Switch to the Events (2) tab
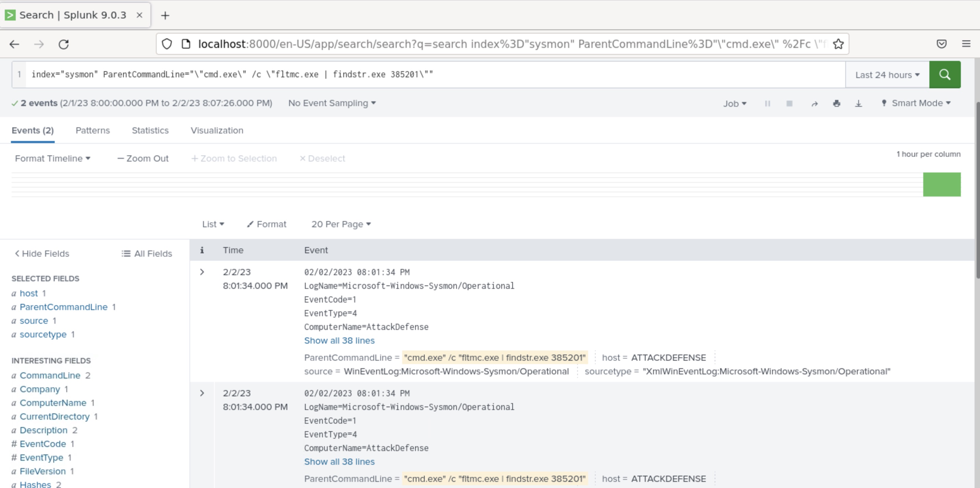Viewport: 980px width, 488px height. (33, 131)
